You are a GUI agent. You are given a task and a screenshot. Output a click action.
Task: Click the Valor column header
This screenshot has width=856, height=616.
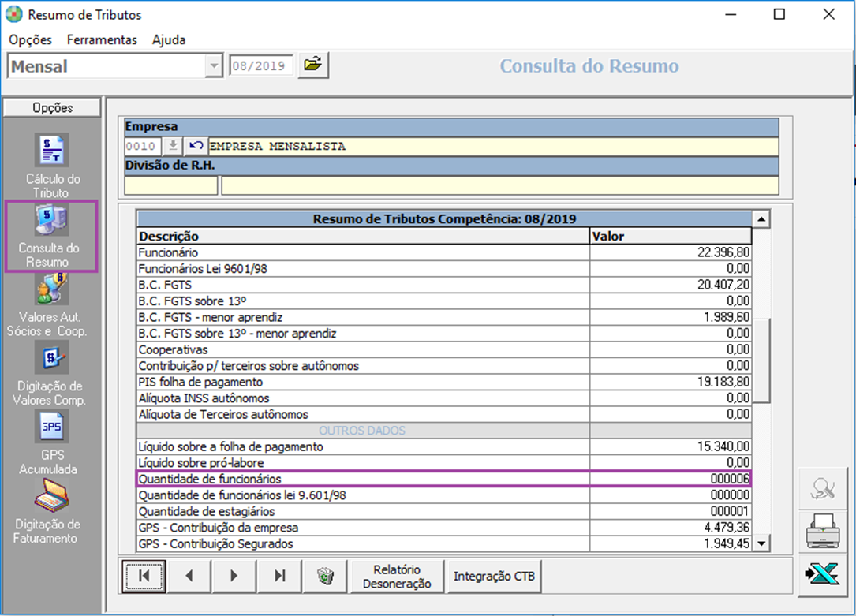pyautogui.click(x=671, y=237)
